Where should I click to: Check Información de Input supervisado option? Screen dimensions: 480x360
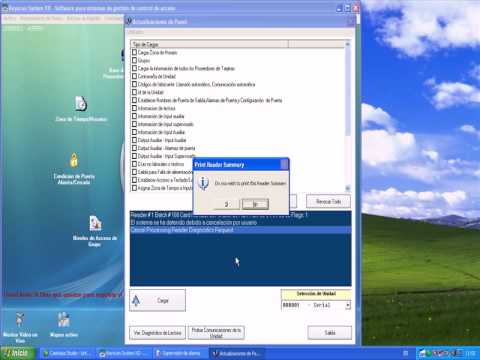pos(134,124)
